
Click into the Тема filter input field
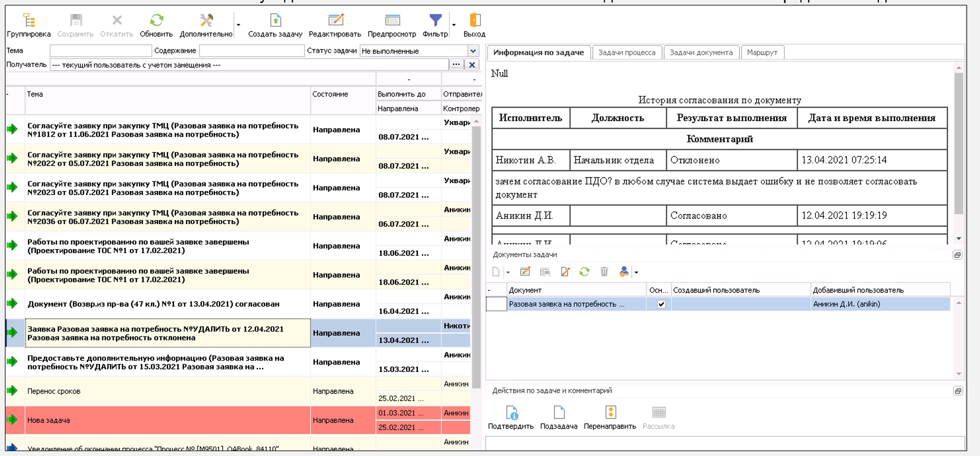(101, 51)
